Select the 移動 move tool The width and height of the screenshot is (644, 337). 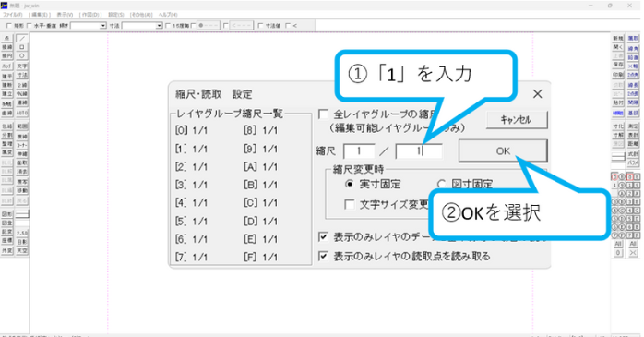tap(22, 191)
